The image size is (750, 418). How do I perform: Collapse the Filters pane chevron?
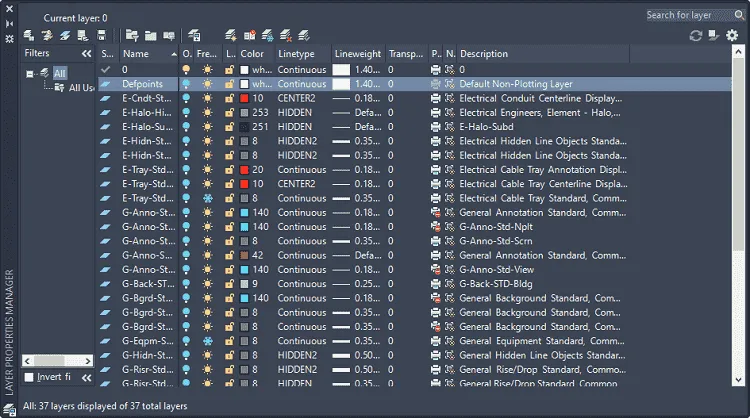tap(86, 54)
